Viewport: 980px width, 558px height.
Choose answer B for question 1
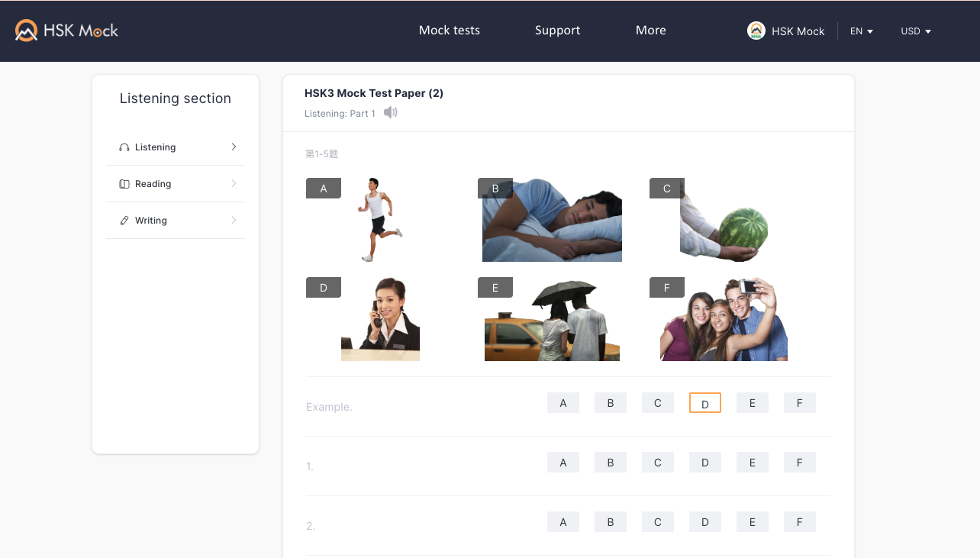[x=611, y=463]
